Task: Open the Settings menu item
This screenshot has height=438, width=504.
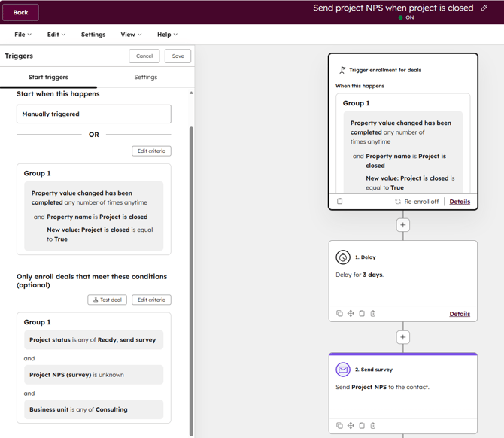Action: [x=93, y=35]
